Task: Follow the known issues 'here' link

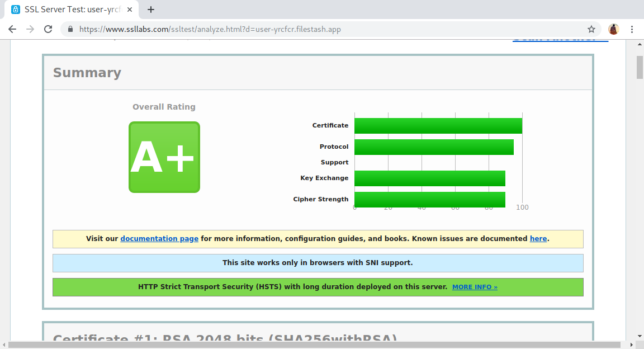Action: (538, 238)
